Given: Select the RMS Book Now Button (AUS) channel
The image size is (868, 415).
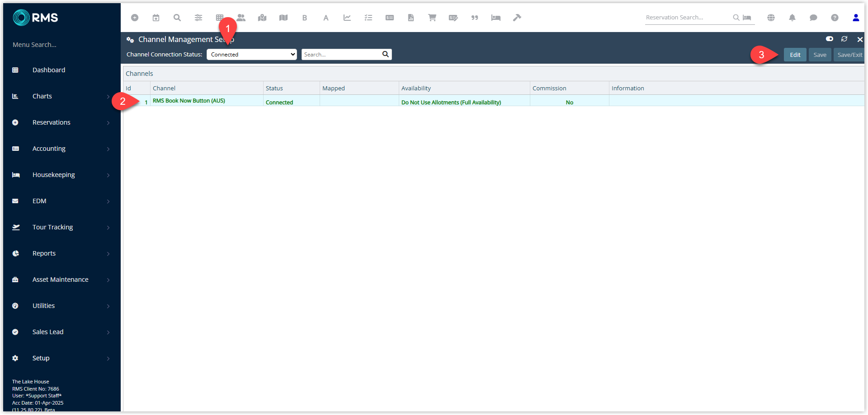Looking at the screenshot, I should pos(189,101).
